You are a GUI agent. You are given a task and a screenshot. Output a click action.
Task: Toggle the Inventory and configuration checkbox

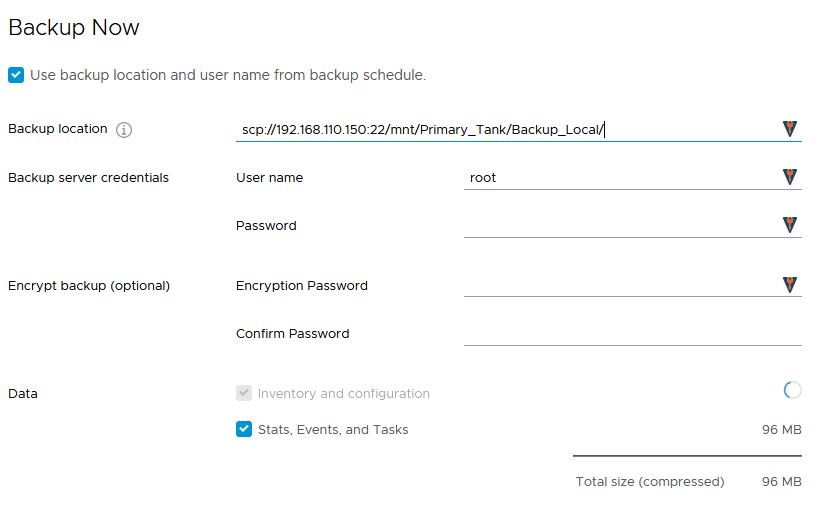point(244,393)
